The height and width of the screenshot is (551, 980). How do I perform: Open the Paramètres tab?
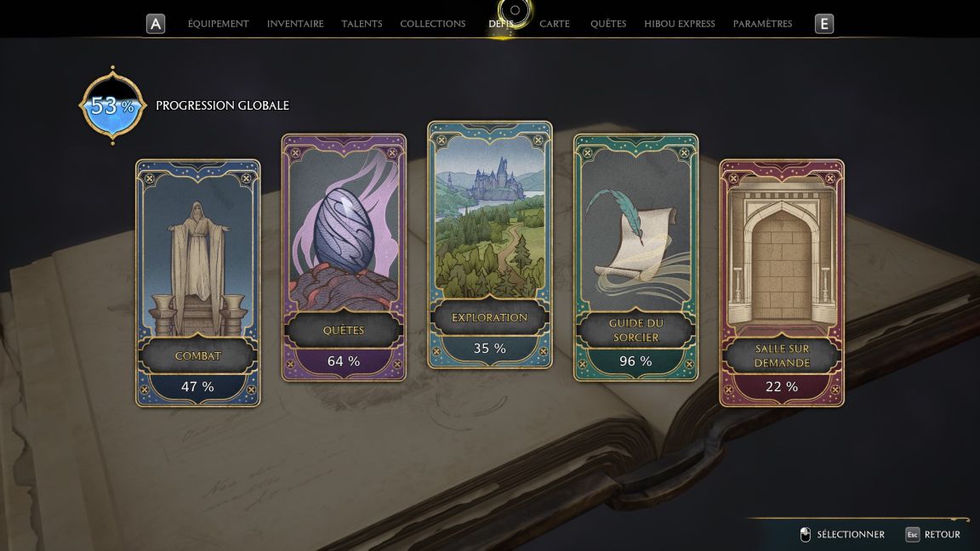(x=762, y=24)
